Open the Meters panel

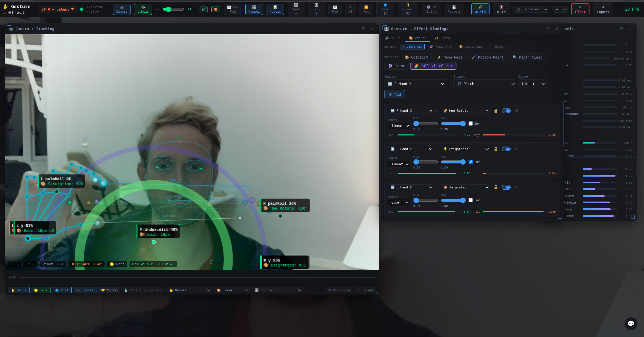[x=275, y=9]
